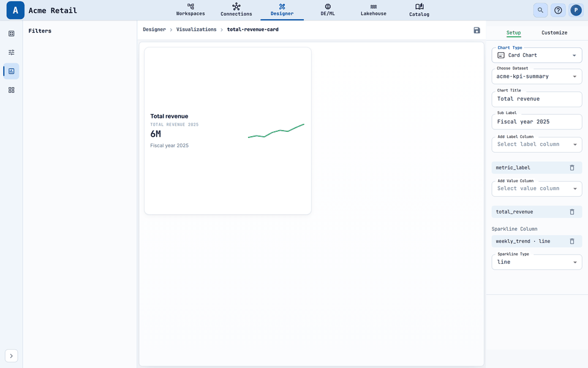The width and height of the screenshot is (588, 368).
Task: Open the Catalog tab
Action: click(419, 10)
